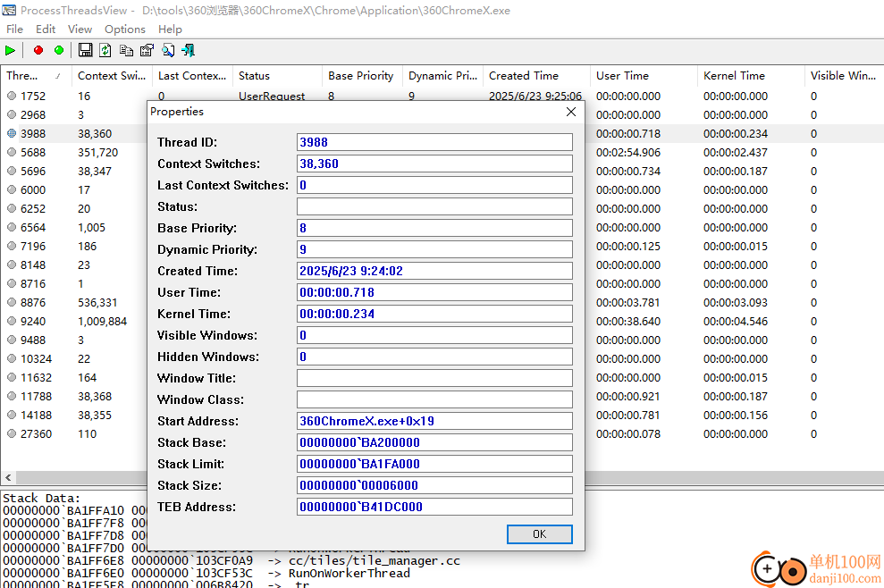Click the Stack Limit value field
884x588 pixels.
coord(434,464)
